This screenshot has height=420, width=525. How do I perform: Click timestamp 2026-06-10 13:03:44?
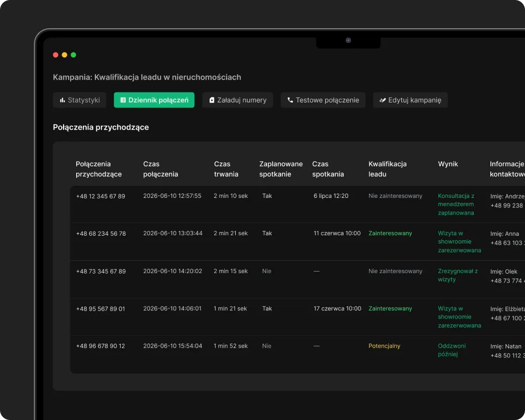[173, 233]
